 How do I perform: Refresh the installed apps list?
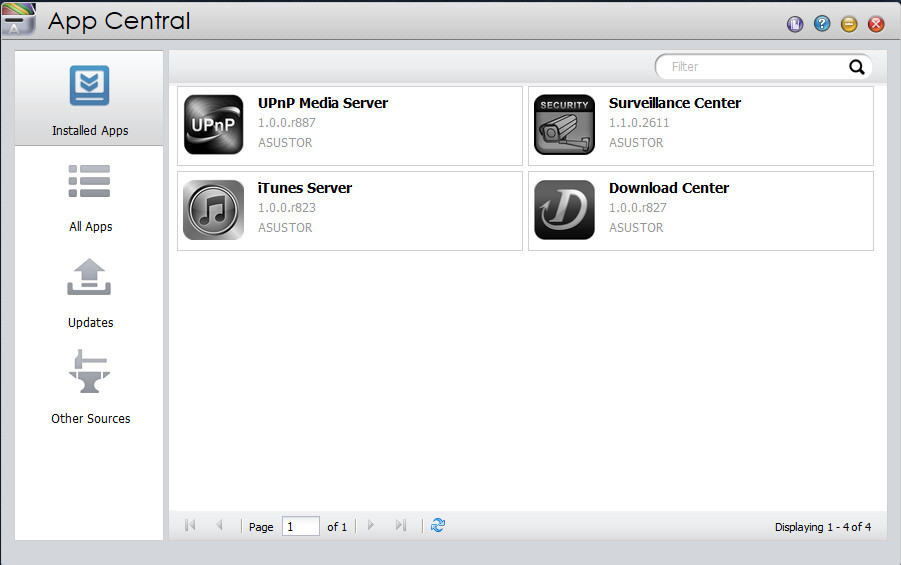438,525
